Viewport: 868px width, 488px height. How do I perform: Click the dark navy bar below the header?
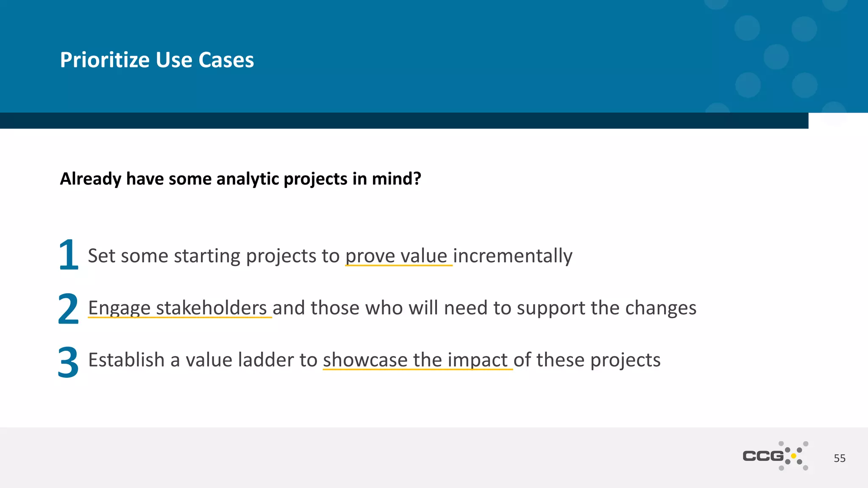pyautogui.click(x=403, y=121)
